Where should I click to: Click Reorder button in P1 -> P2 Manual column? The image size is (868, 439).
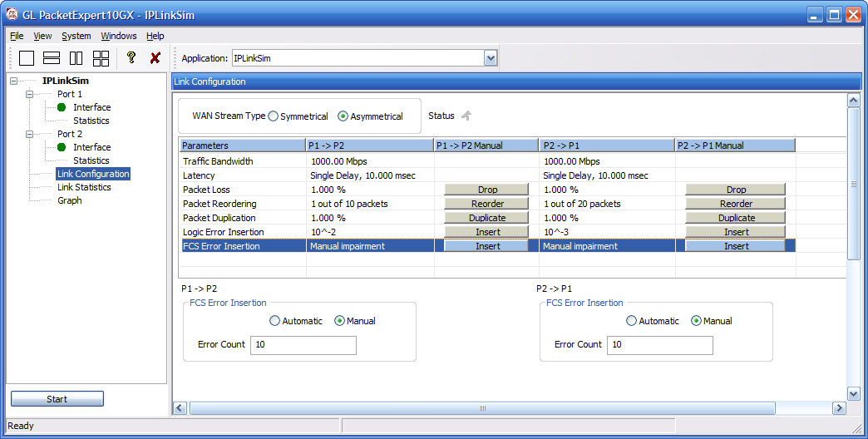click(x=487, y=204)
